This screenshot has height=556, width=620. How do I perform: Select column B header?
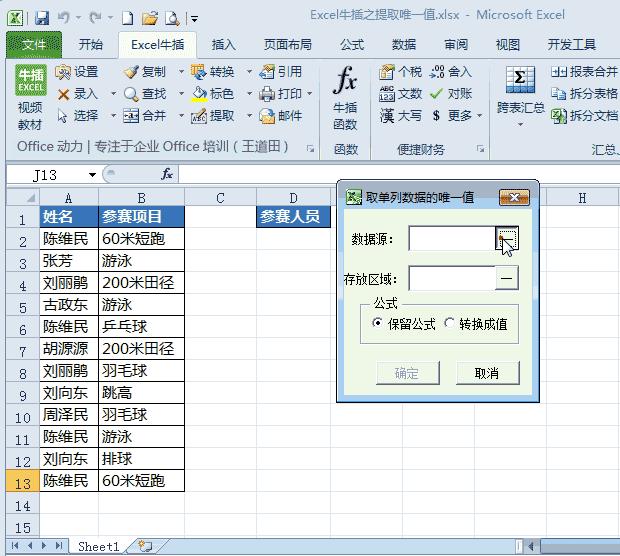coord(141,197)
